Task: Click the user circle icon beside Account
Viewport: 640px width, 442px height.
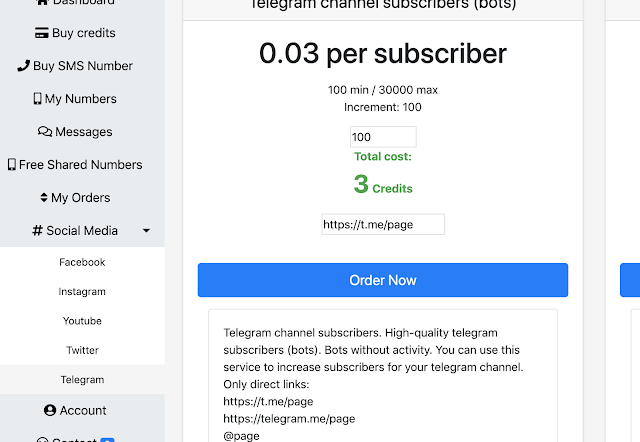Action: coord(50,410)
